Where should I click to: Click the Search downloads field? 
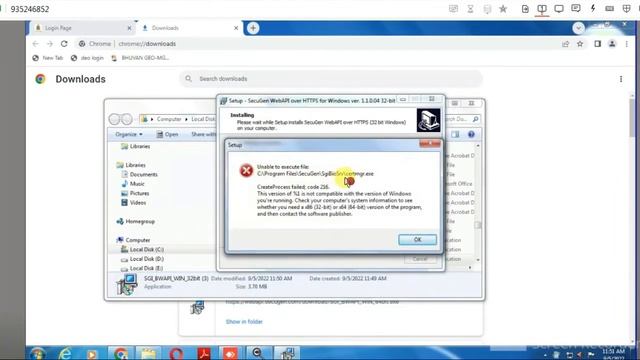331,79
